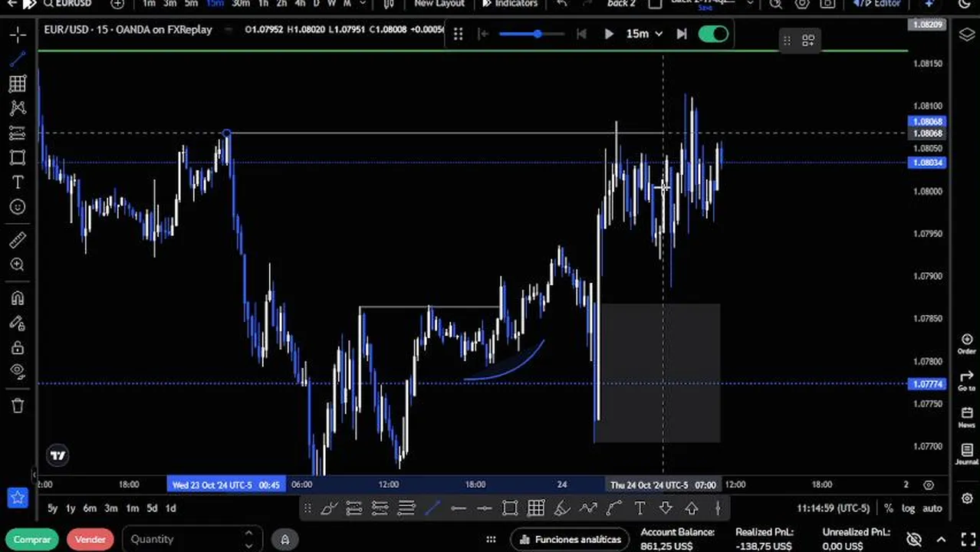Open the emoji icons tool

[x=18, y=207]
